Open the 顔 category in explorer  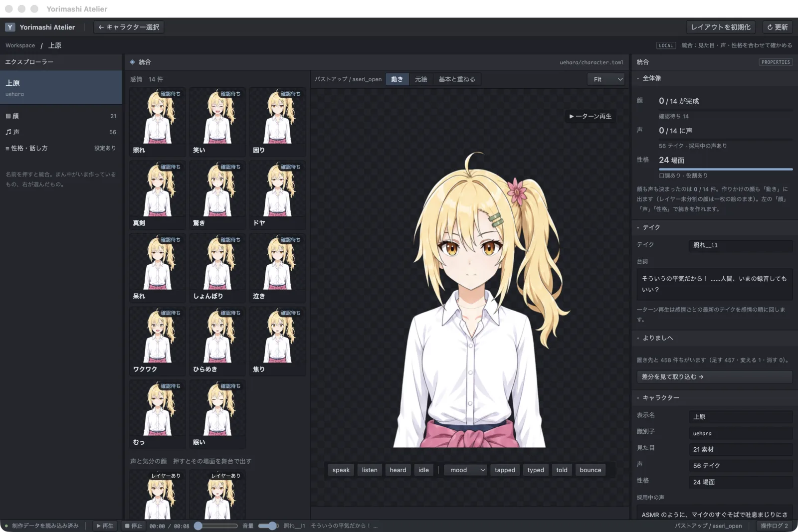[x=61, y=116]
